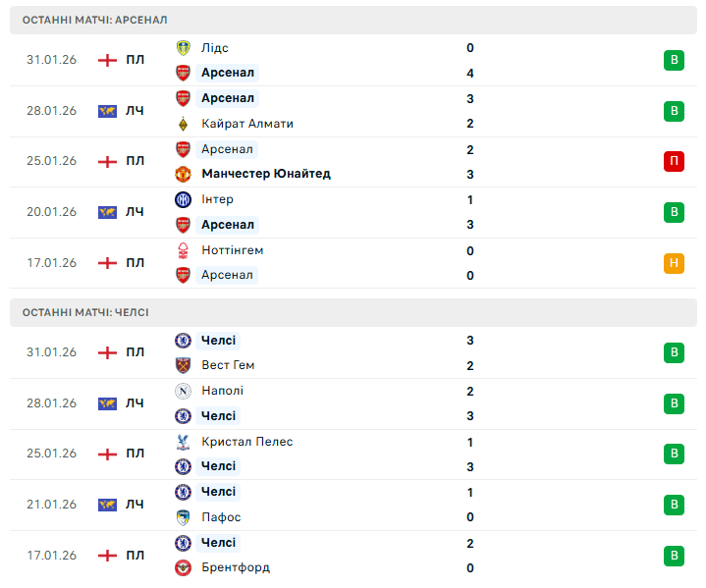Open the Manchester United team link
This screenshot has height=588, width=706.
[265, 174]
